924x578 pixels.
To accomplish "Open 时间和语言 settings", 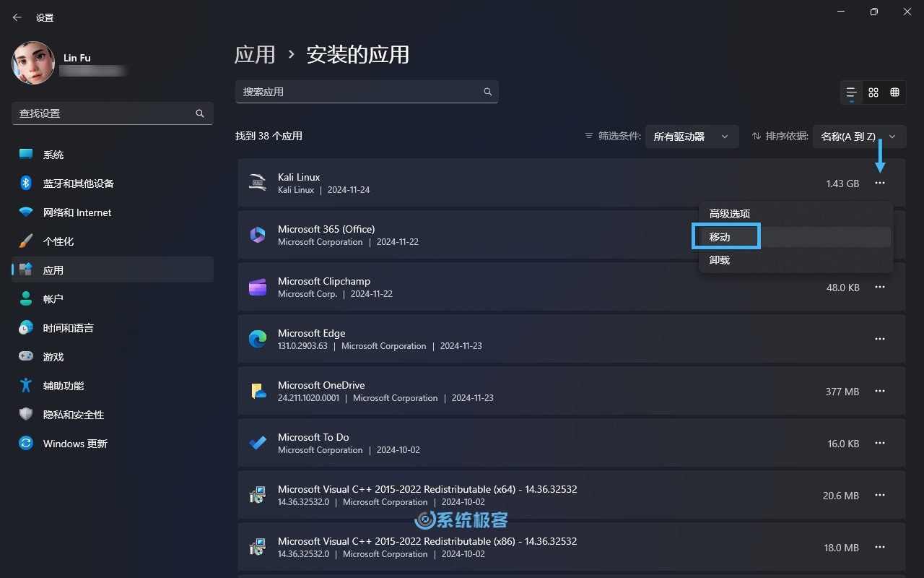I will (x=113, y=328).
